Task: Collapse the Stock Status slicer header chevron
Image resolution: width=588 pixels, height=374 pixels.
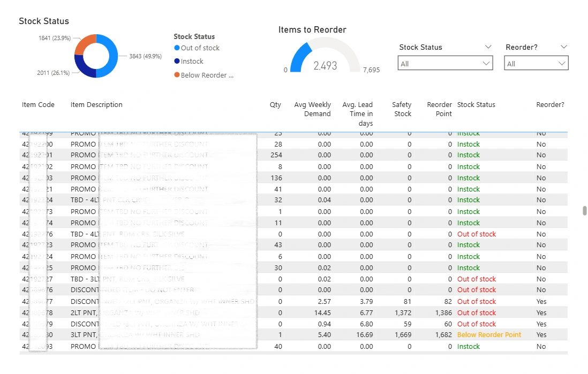Action: pyautogui.click(x=488, y=47)
